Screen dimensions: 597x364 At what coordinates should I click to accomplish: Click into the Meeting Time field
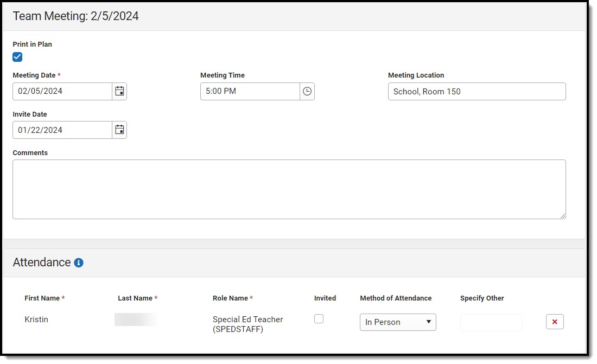click(250, 91)
